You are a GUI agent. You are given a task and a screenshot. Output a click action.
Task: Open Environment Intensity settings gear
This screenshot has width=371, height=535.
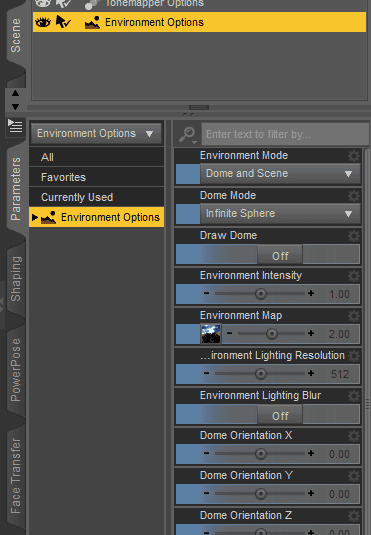pyautogui.click(x=354, y=275)
